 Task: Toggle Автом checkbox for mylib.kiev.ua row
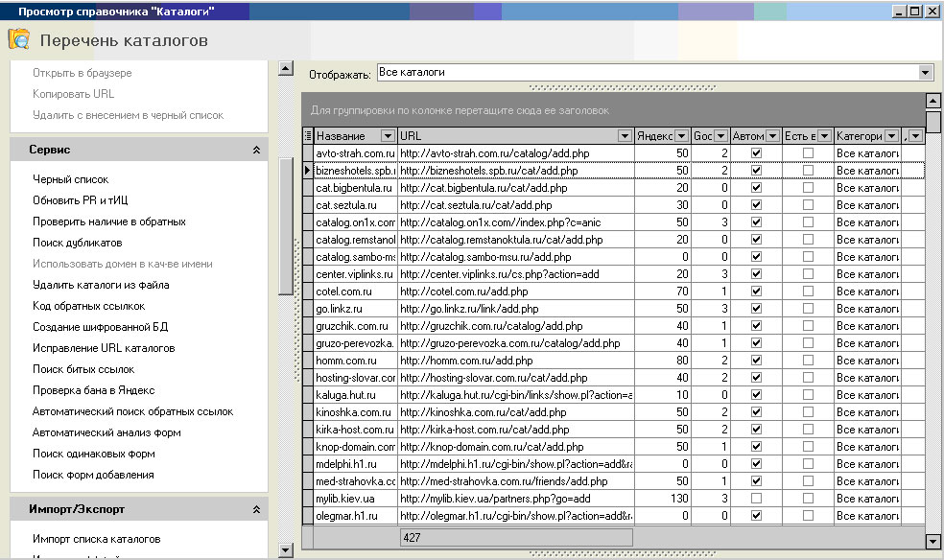click(x=756, y=499)
